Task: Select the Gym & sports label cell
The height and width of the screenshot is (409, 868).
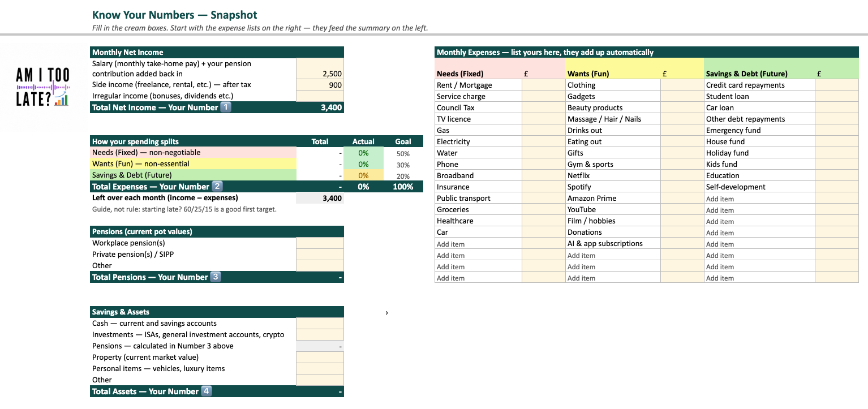Action: click(613, 164)
